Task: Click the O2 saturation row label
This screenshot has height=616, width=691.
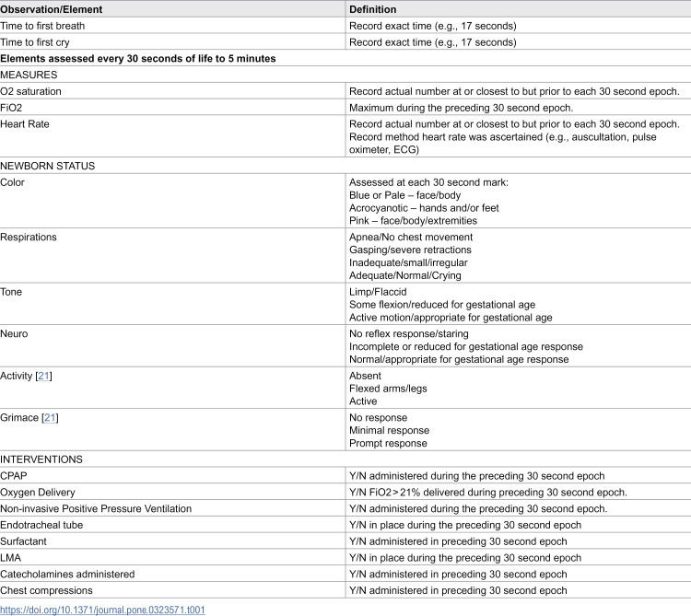Action: point(30,91)
